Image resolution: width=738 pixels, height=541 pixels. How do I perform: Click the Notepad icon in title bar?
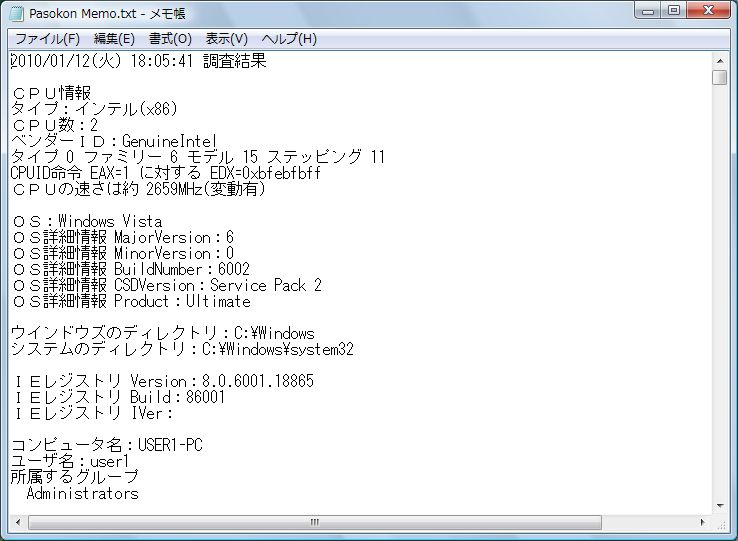(x=16, y=13)
